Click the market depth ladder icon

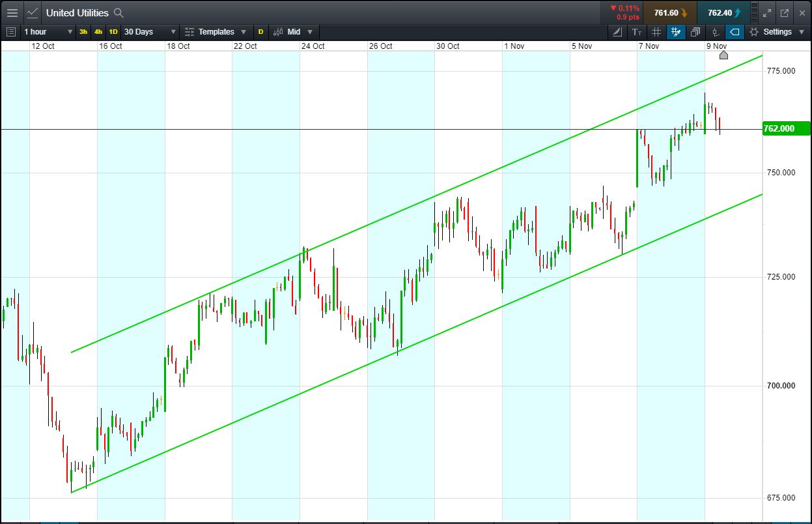tap(754, 12)
